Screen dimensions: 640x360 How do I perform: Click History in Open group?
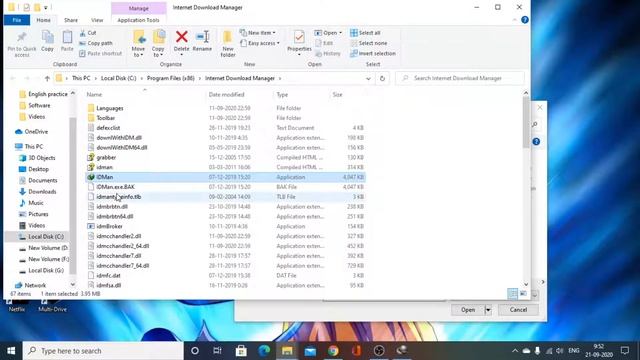(x=328, y=53)
